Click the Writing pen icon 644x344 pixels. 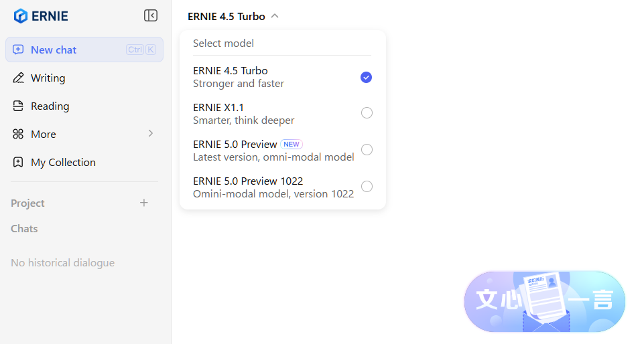pos(18,78)
